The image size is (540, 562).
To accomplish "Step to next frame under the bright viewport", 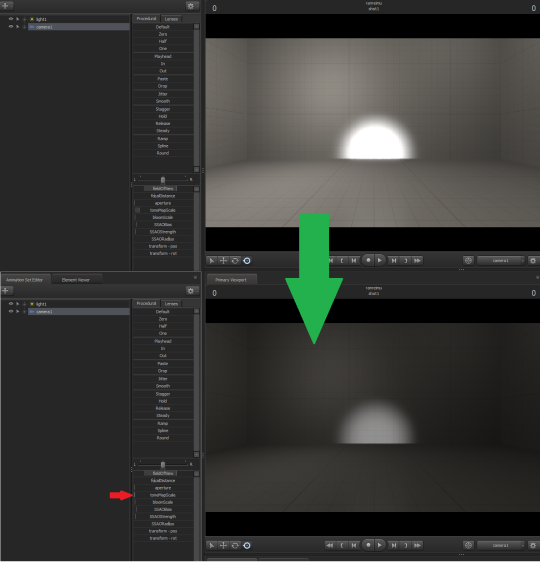I will 394,261.
